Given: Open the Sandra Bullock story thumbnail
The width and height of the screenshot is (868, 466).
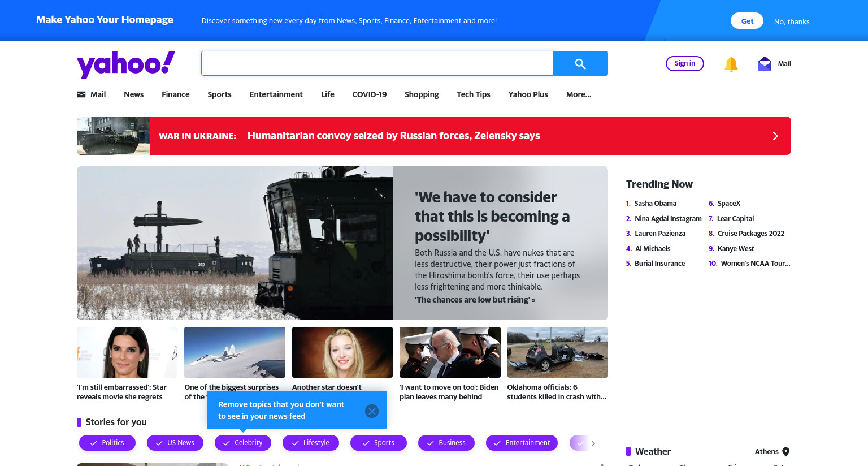Looking at the screenshot, I should tap(127, 352).
